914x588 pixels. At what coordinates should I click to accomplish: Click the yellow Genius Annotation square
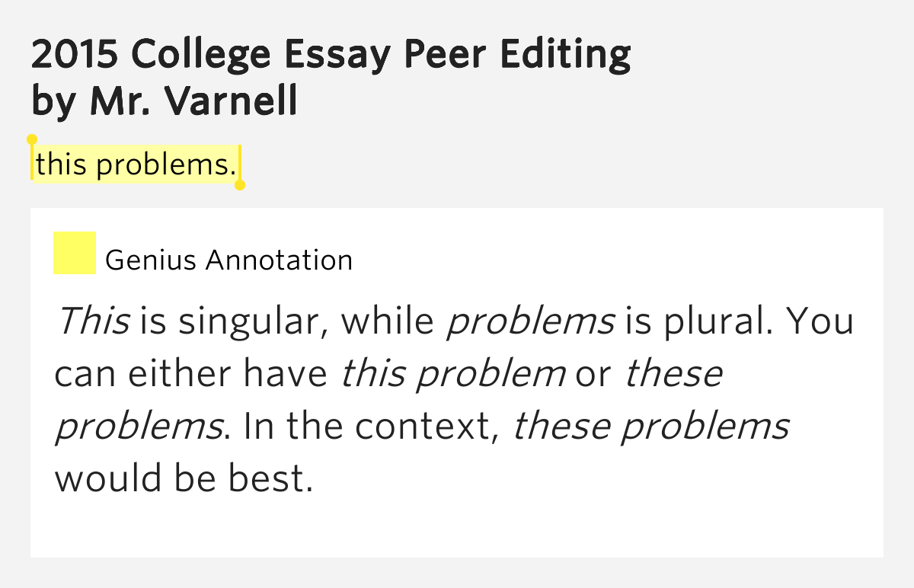click(74, 252)
